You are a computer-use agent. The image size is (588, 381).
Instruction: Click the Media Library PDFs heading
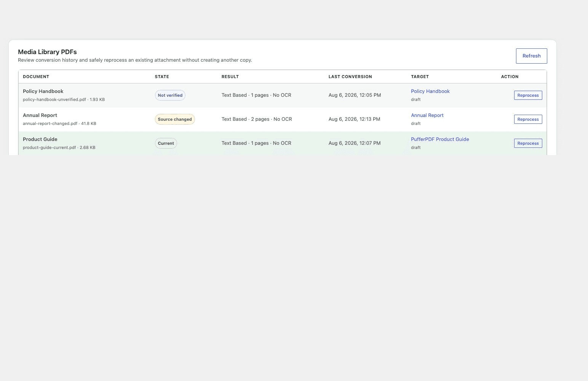[47, 52]
